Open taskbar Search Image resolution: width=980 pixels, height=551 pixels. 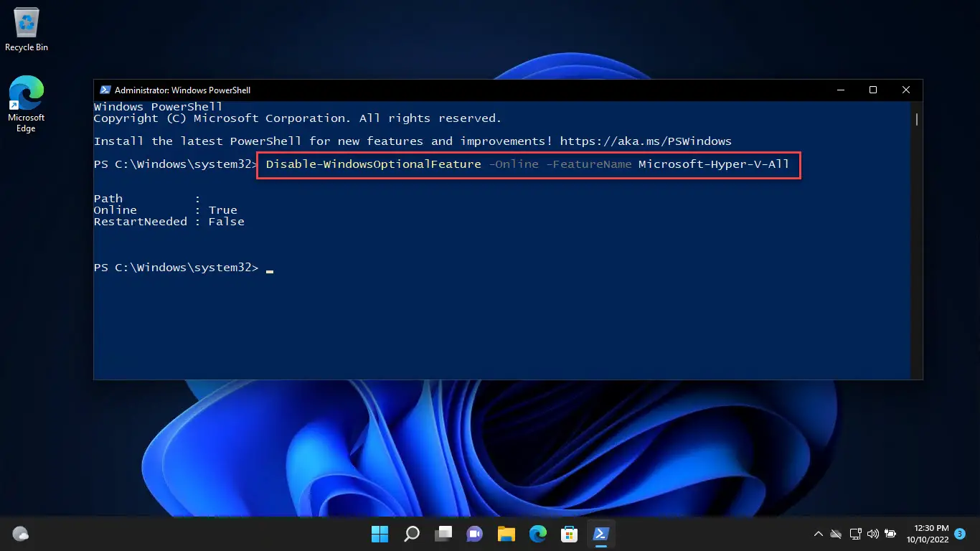point(412,534)
